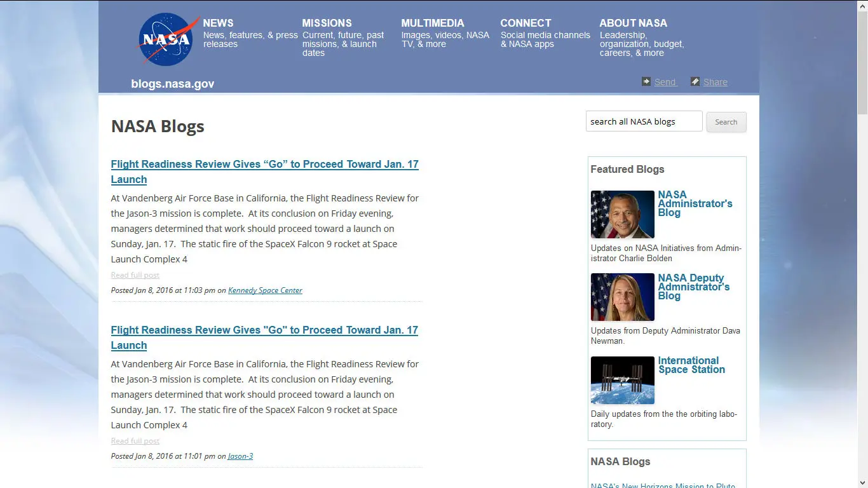Click the search all NASA blogs field
This screenshot has height=488, width=868.
(x=644, y=121)
